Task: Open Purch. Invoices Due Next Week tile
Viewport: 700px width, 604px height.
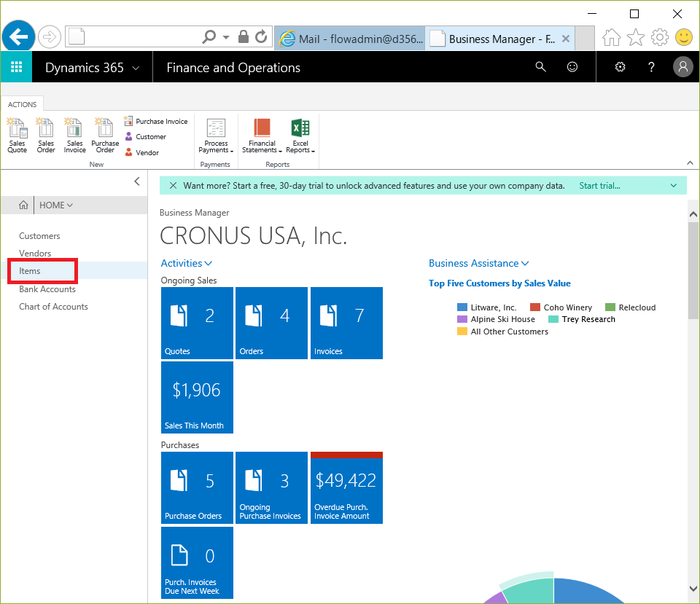Action: (x=197, y=562)
